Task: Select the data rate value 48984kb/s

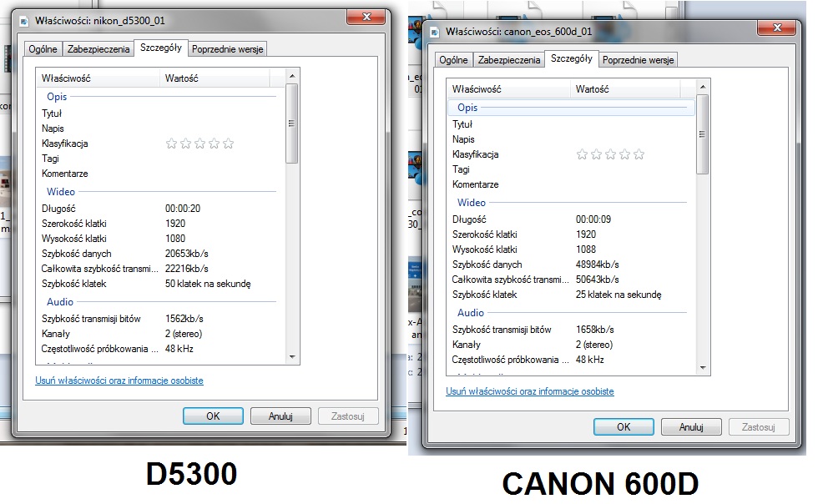Action: [x=598, y=265]
